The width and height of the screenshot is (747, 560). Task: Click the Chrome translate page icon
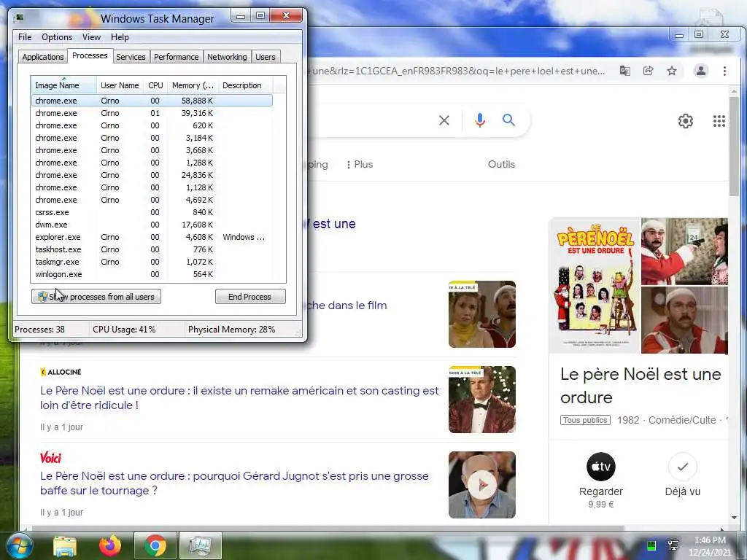click(624, 71)
